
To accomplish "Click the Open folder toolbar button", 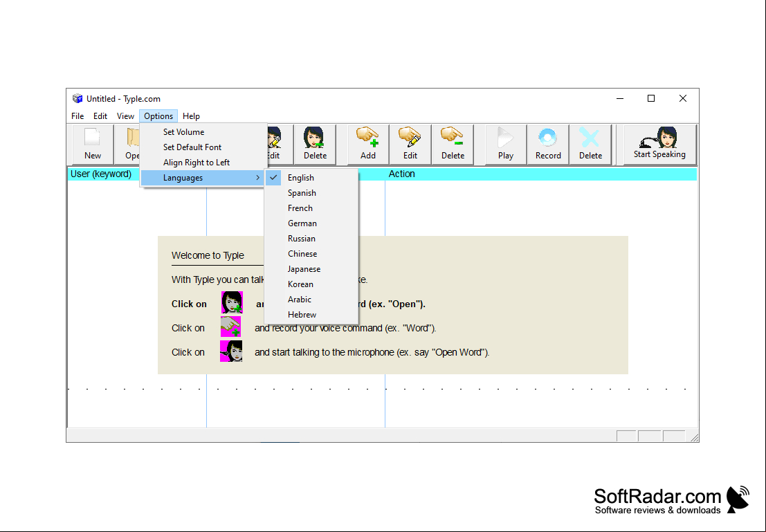I will point(127,144).
